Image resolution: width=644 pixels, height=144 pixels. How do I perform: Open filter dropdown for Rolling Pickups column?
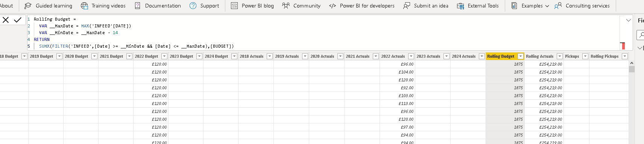click(625, 56)
